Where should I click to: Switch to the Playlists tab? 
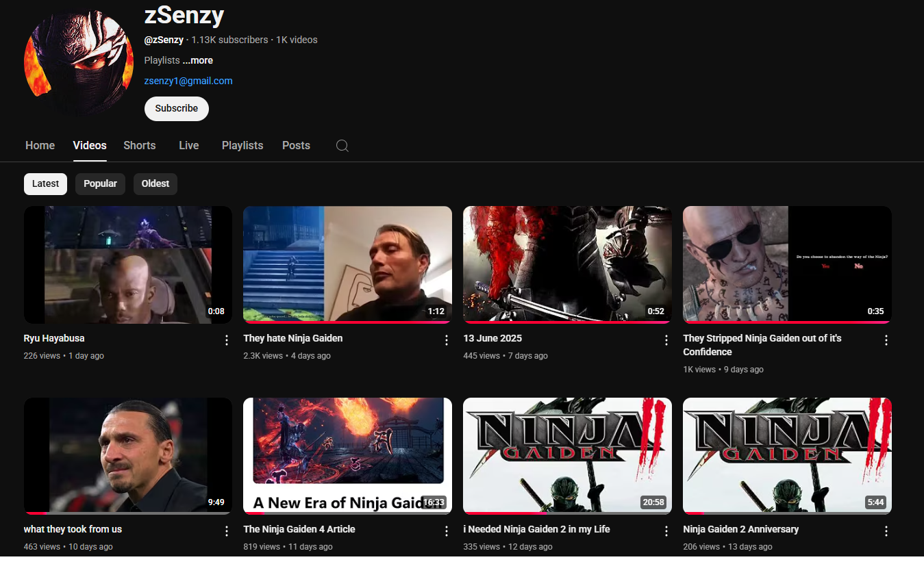(242, 145)
